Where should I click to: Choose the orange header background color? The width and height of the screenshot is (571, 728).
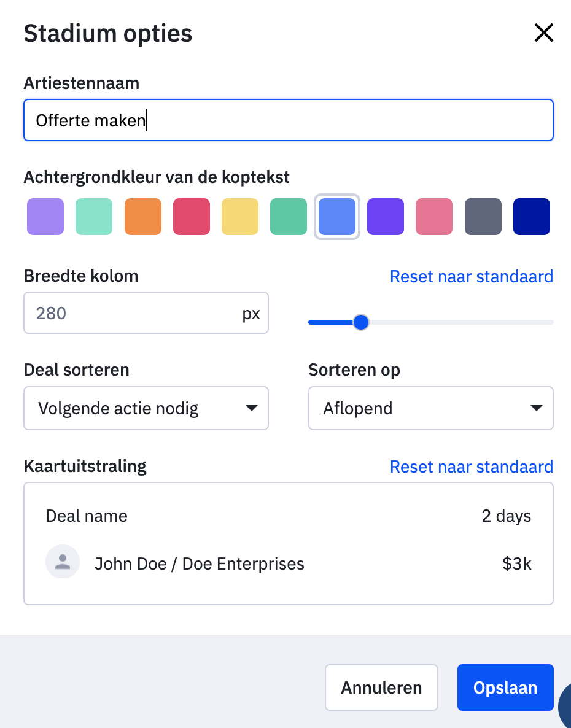pos(142,216)
